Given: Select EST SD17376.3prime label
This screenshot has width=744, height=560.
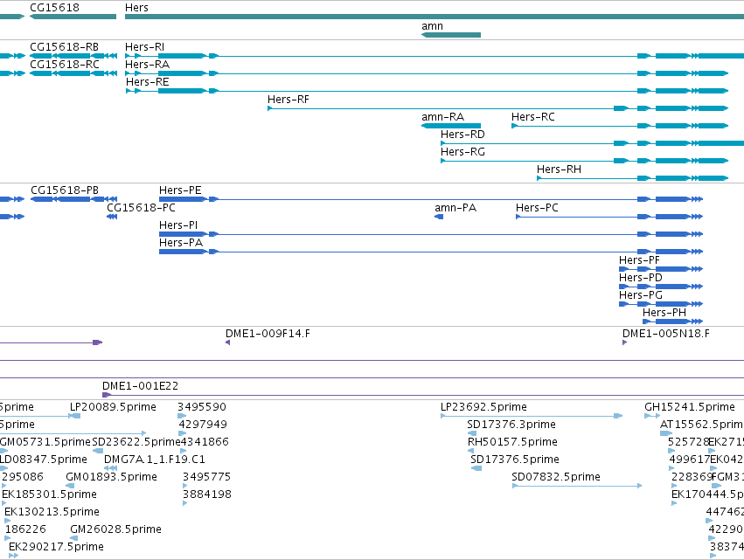Looking at the screenshot, I should [511, 425].
